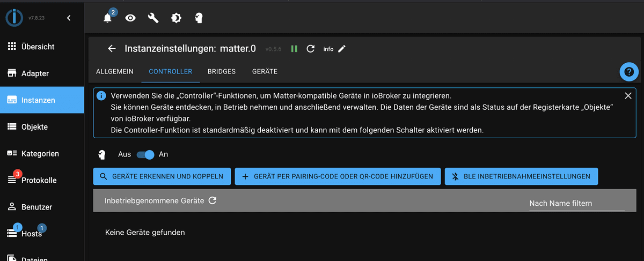The image size is (644, 261).
Task: Open Hosts in the sidebar
Action: pos(42,234)
